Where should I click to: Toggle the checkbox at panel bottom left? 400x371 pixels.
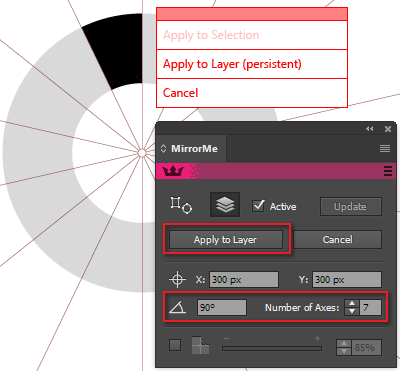pos(175,345)
